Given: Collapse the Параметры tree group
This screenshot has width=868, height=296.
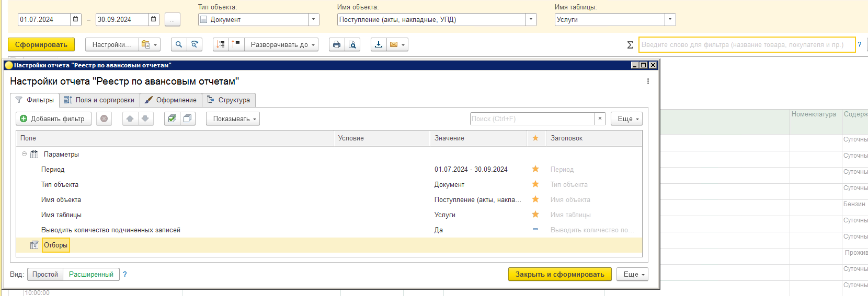Looking at the screenshot, I should 24,154.
